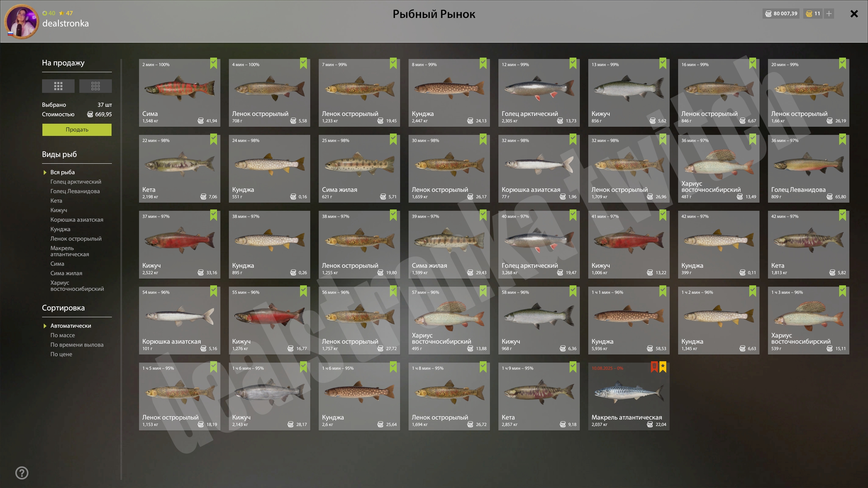Open the Корюшка азиатская 77 г card
The width and height of the screenshot is (868, 488).
click(539, 169)
